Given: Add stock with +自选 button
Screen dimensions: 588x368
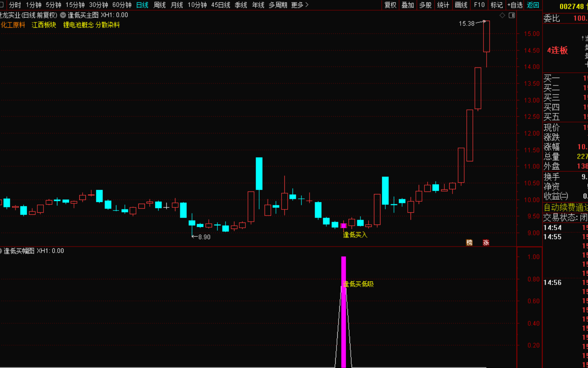Looking at the screenshot, I should tap(515, 5).
